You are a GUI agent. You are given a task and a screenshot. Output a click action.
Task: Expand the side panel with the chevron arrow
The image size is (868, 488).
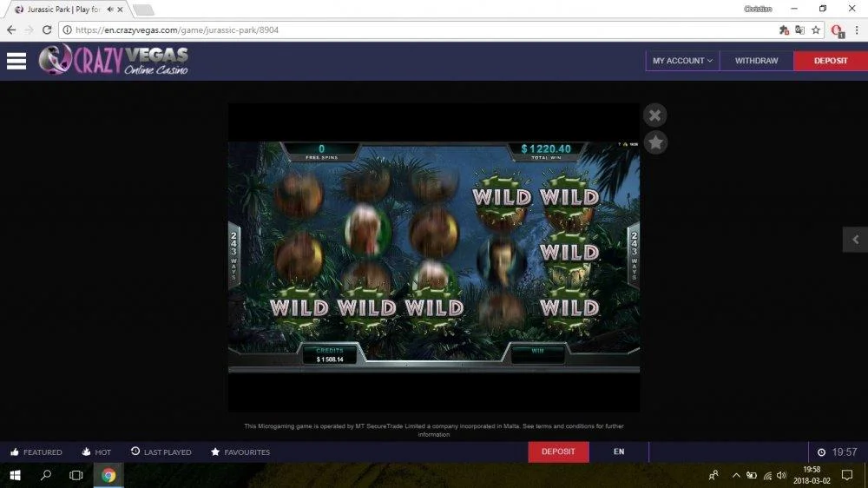855,240
